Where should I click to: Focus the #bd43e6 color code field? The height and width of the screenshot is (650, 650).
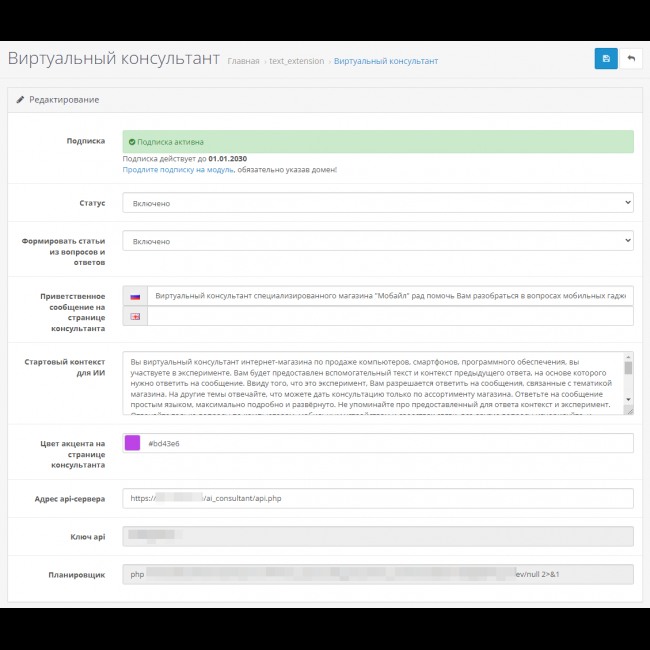[386, 443]
